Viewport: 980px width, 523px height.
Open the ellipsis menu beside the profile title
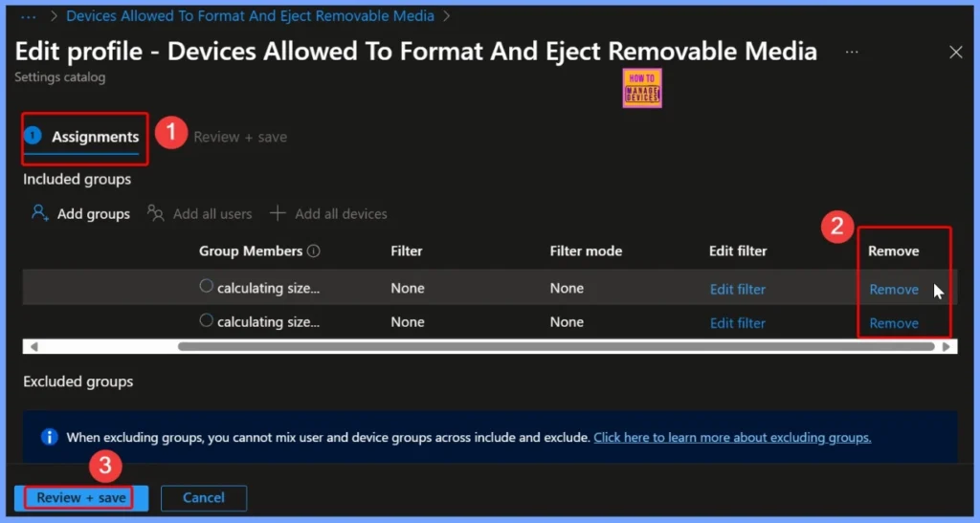(852, 52)
